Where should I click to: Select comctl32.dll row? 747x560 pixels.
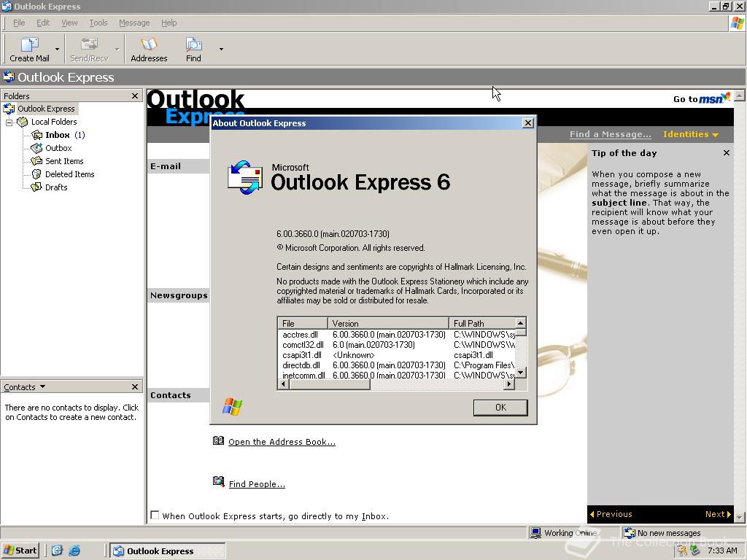tap(396, 345)
